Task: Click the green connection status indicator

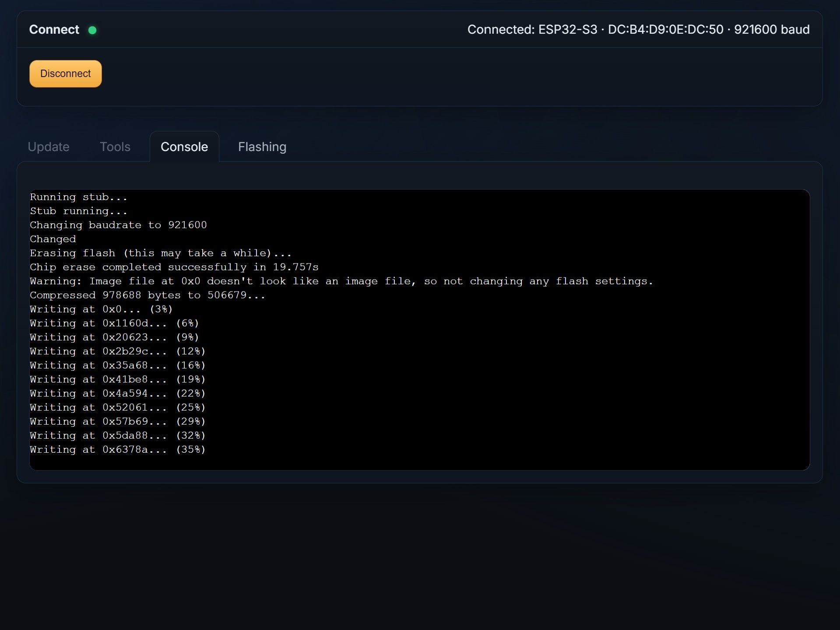Action: 92,30
